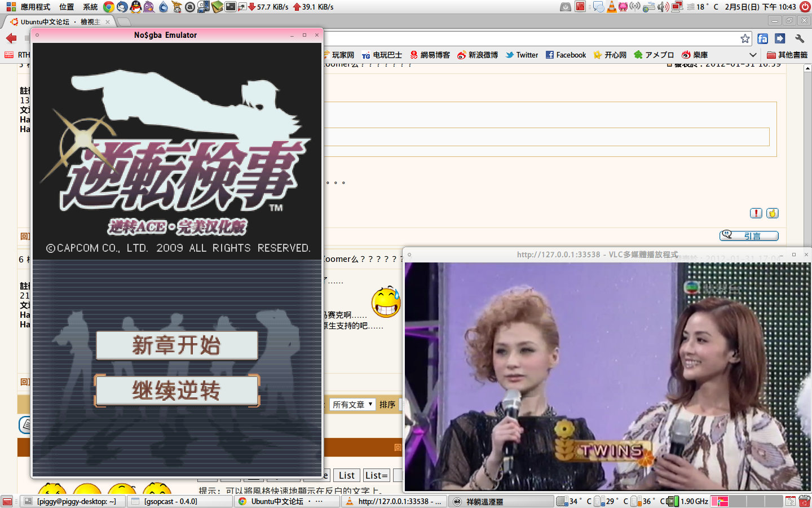Open the 系統 system menu
Viewport: 812px width, 508px height.
click(x=90, y=7)
